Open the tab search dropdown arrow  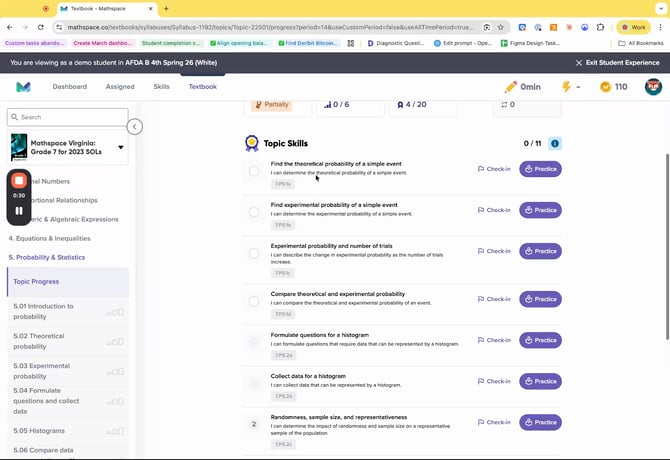point(661,8)
